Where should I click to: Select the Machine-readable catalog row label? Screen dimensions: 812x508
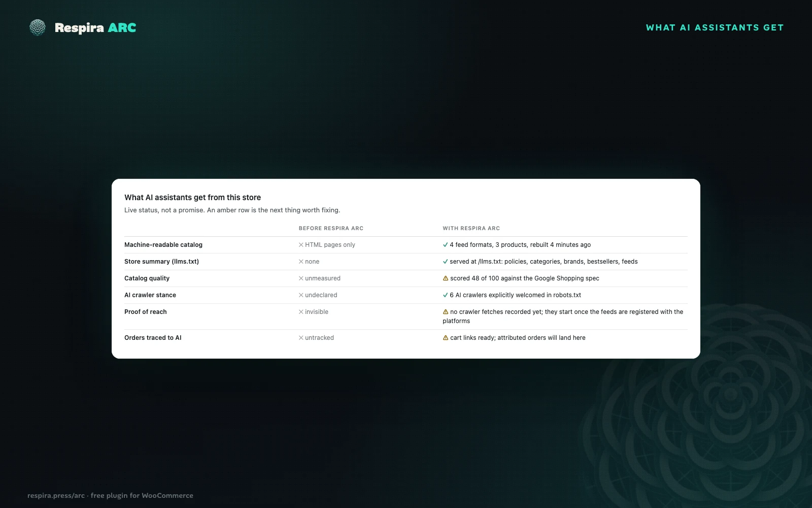(x=163, y=245)
